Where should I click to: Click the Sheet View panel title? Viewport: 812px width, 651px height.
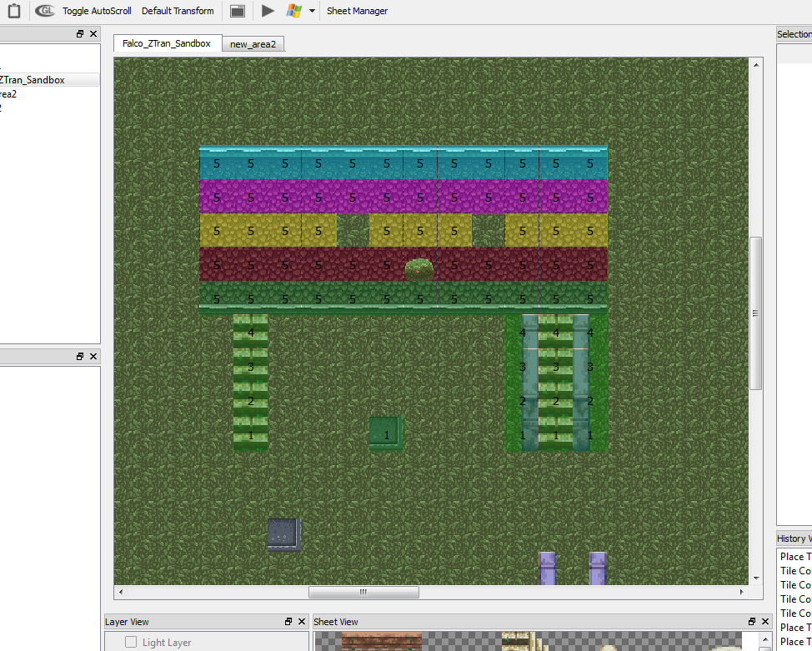pos(336,622)
